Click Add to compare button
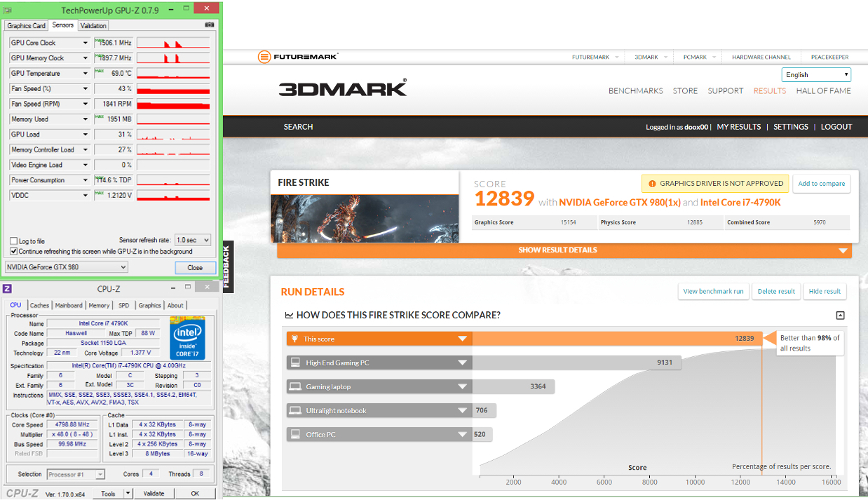The width and height of the screenshot is (868, 500). pyautogui.click(x=822, y=184)
